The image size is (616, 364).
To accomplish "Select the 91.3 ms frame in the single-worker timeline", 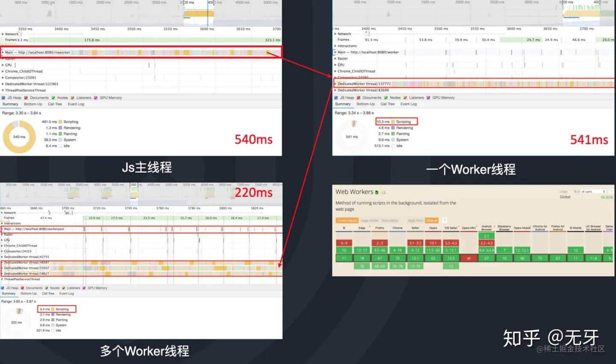I will (371, 40).
